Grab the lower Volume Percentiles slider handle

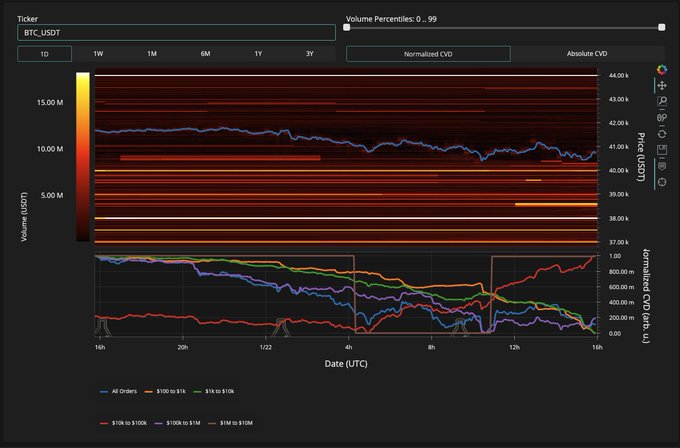[347, 27]
